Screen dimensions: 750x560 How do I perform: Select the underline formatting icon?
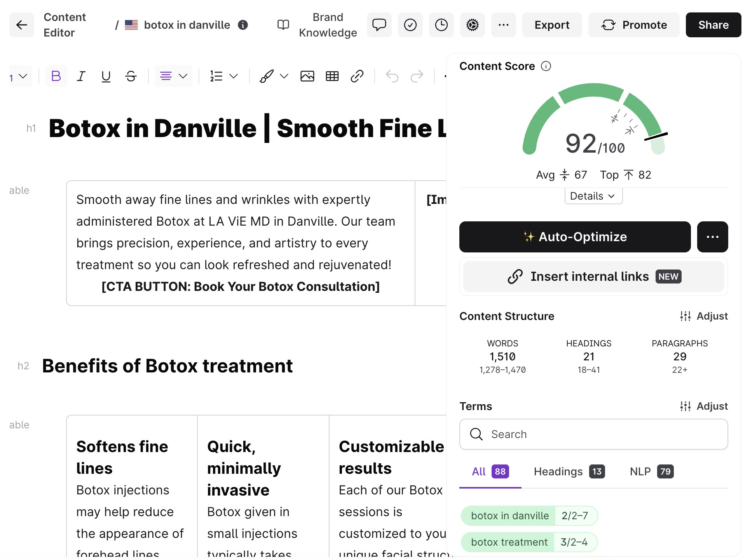pyautogui.click(x=106, y=76)
